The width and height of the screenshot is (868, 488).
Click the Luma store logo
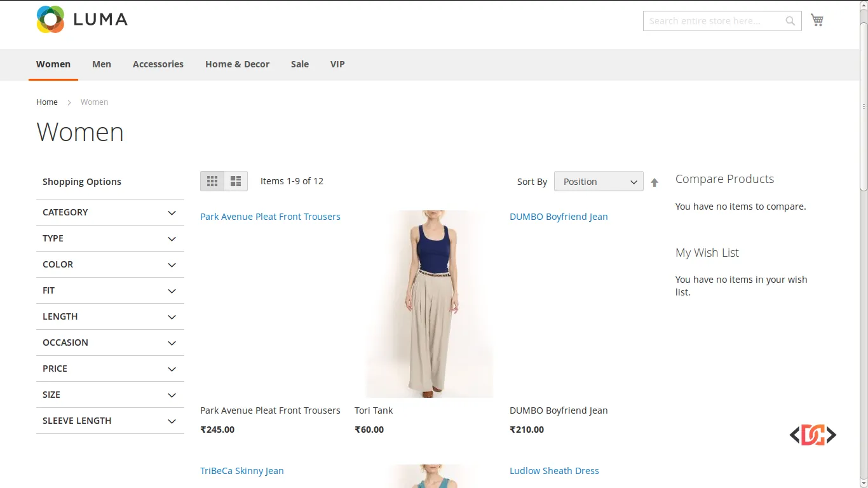point(81,19)
